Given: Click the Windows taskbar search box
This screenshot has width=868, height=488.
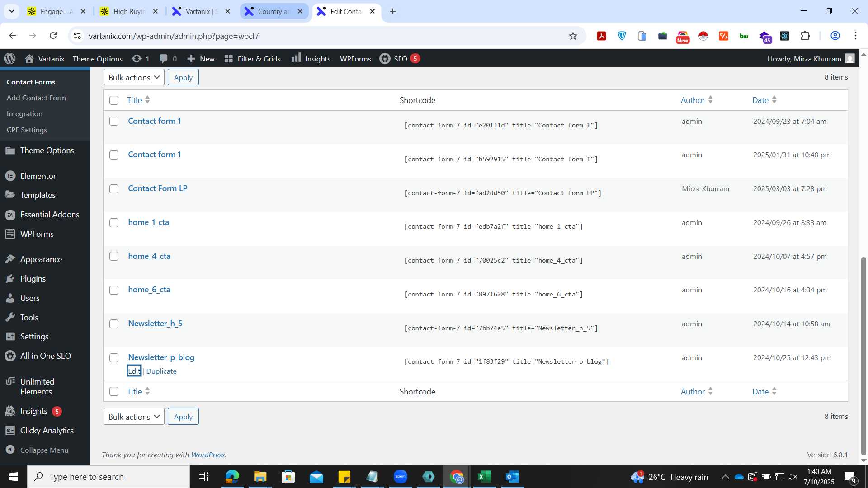Looking at the screenshot, I should tap(108, 477).
